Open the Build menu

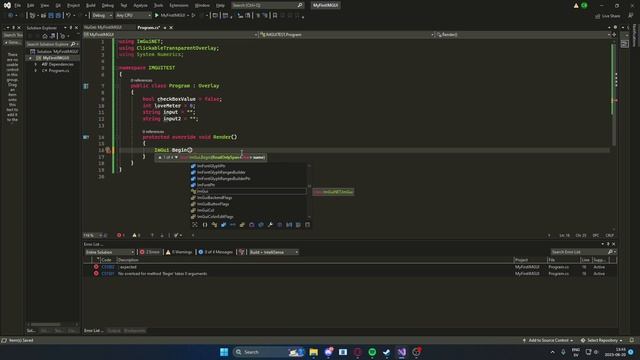[91, 5]
